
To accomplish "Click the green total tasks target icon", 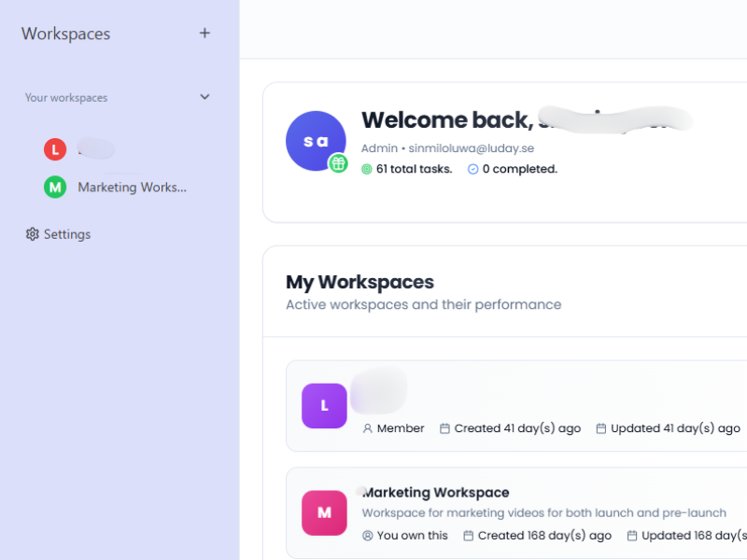I will pos(366,169).
